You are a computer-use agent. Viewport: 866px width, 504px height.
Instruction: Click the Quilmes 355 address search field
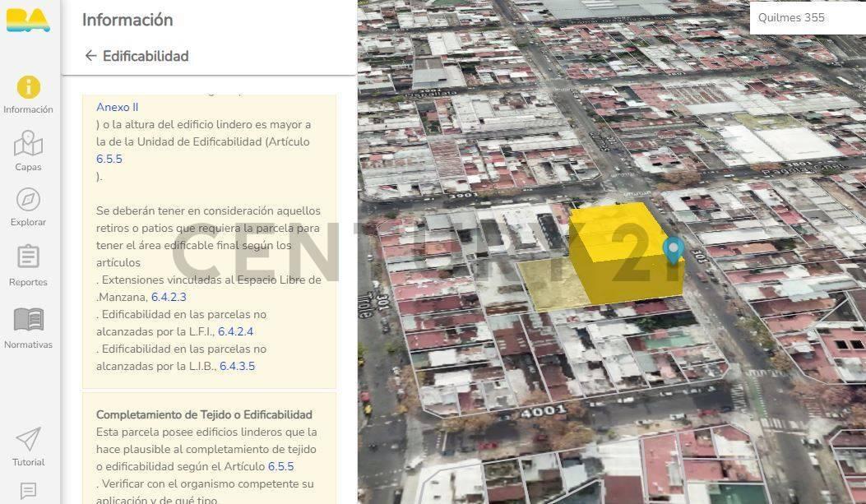(x=806, y=17)
